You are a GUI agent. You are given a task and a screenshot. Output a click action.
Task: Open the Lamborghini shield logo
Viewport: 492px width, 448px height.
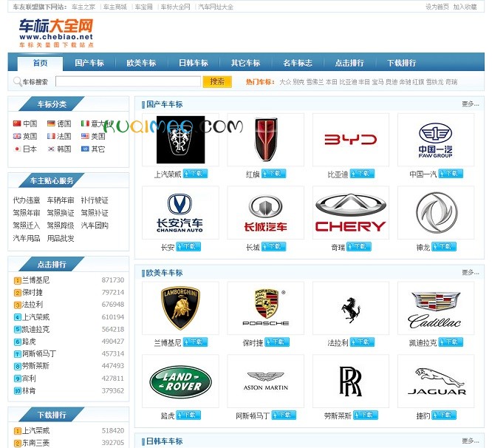(x=180, y=308)
